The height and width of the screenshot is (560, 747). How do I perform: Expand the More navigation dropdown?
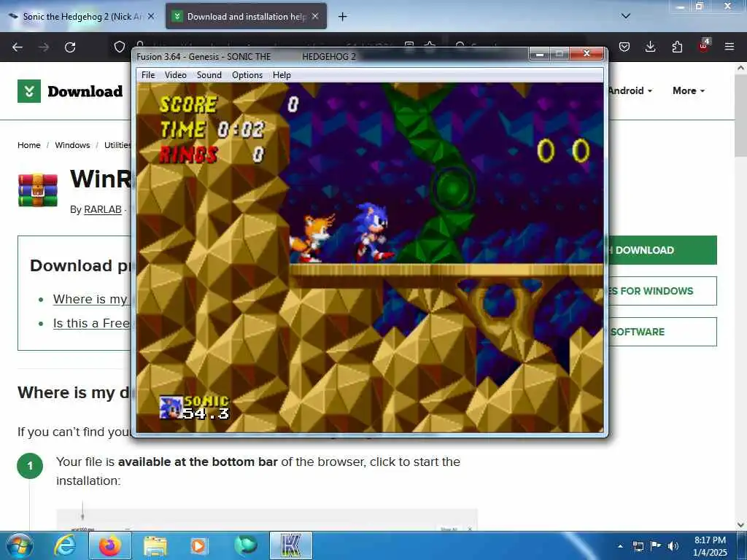click(x=689, y=91)
